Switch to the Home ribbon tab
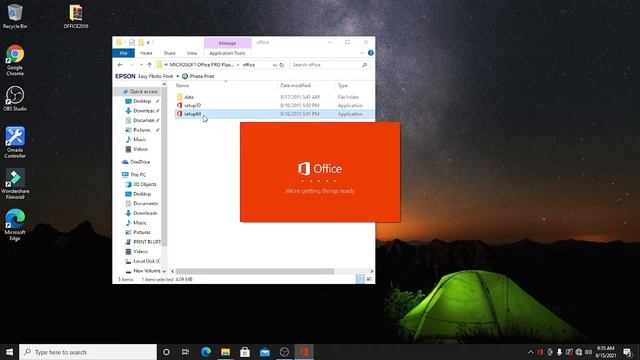 (146, 53)
